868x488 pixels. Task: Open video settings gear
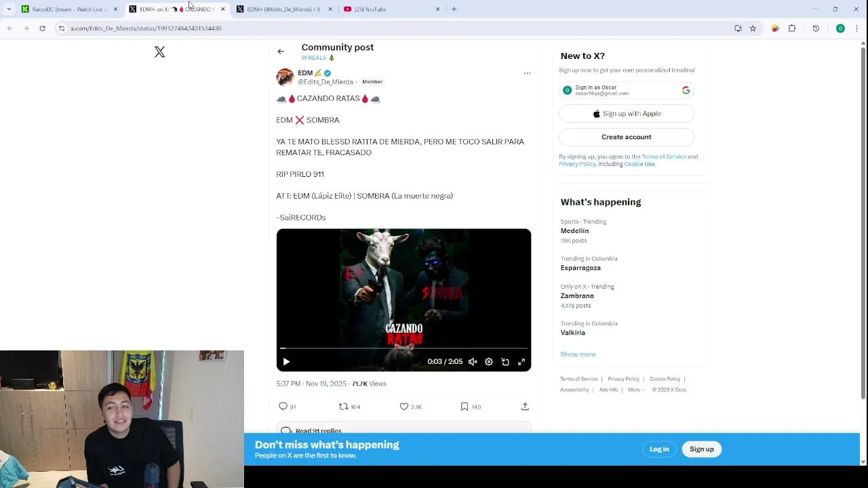point(489,362)
